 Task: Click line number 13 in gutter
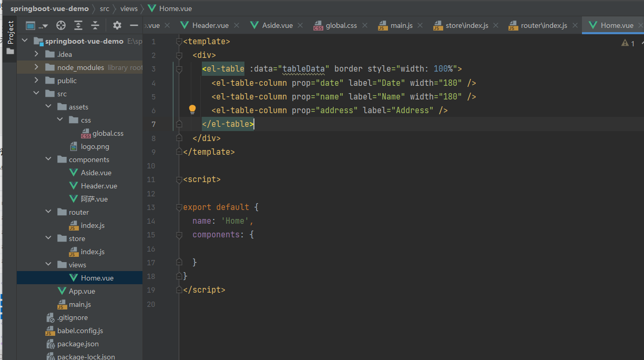151,207
